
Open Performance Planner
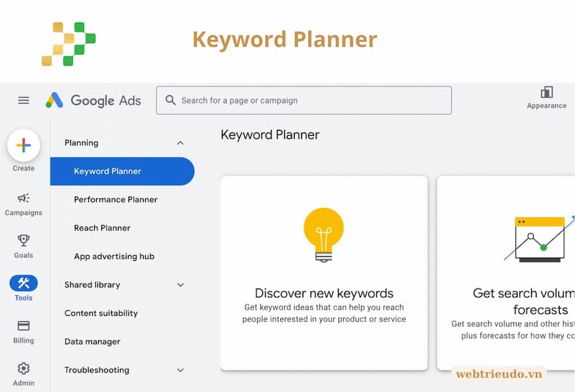tap(115, 199)
